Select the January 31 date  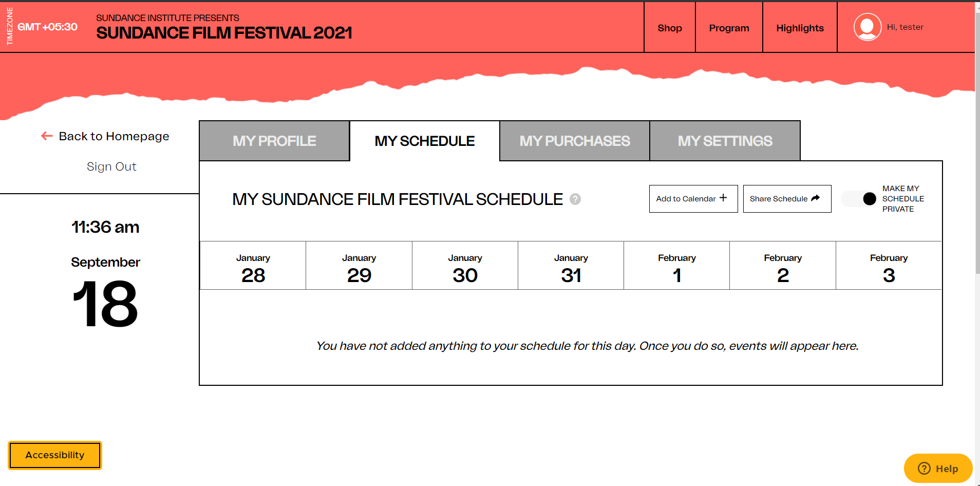pos(571,266)
